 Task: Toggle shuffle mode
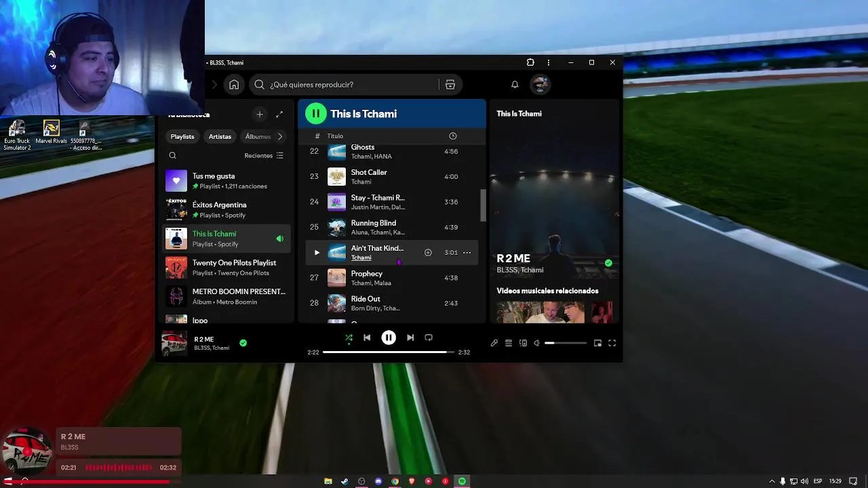tap(349, 338)
